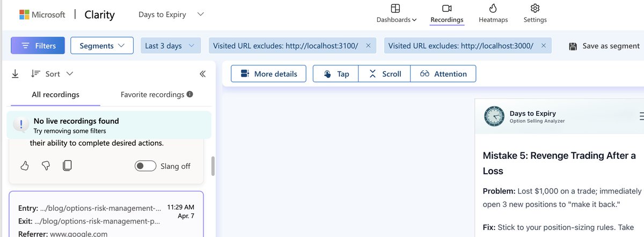Click the save disk icon
This screenshot has width=644, height=237.
tap(573, 46)
